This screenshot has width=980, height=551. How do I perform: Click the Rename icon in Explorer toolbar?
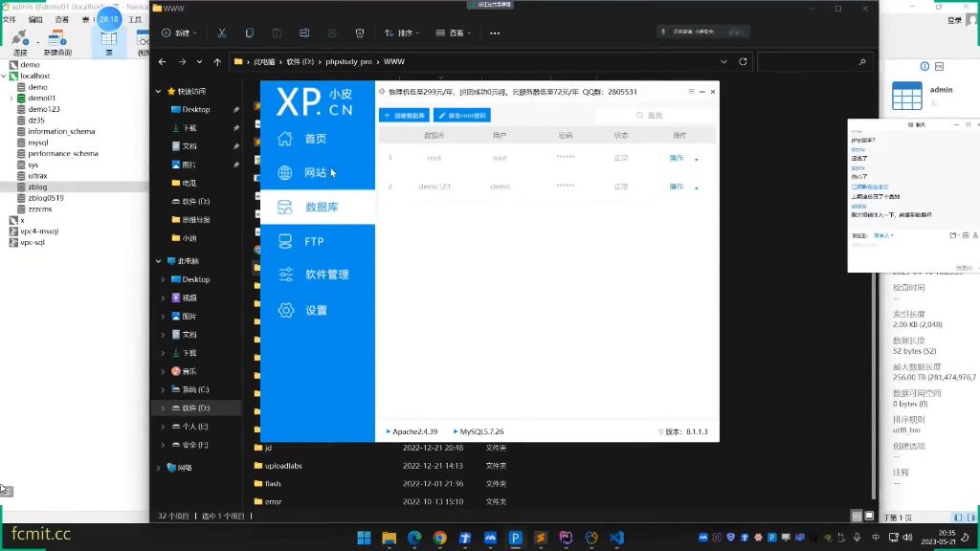(304, 33)
